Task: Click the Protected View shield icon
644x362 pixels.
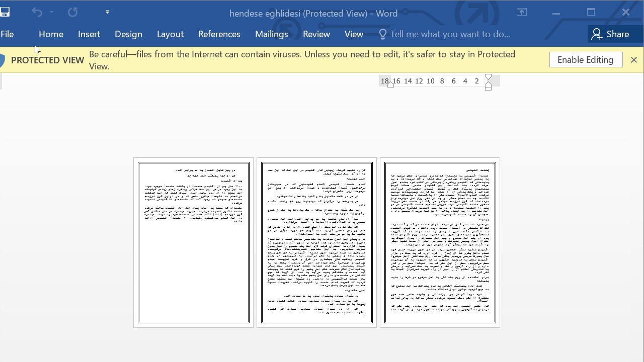Action: coord(2,60)
